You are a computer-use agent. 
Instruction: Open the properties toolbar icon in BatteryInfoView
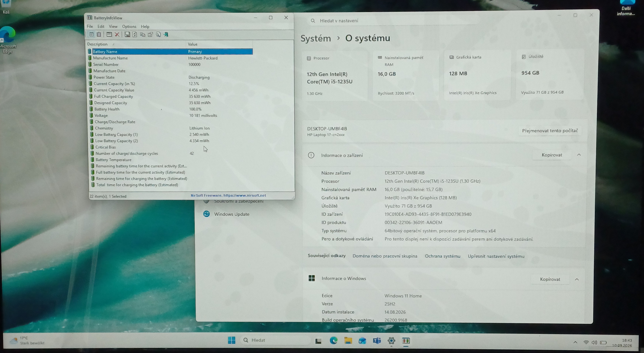(x=150, y=34)
